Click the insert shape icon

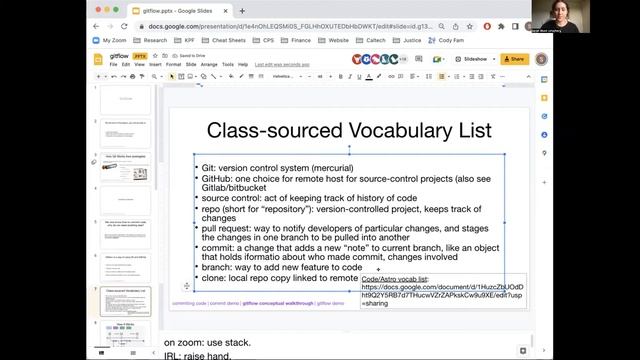203,76
